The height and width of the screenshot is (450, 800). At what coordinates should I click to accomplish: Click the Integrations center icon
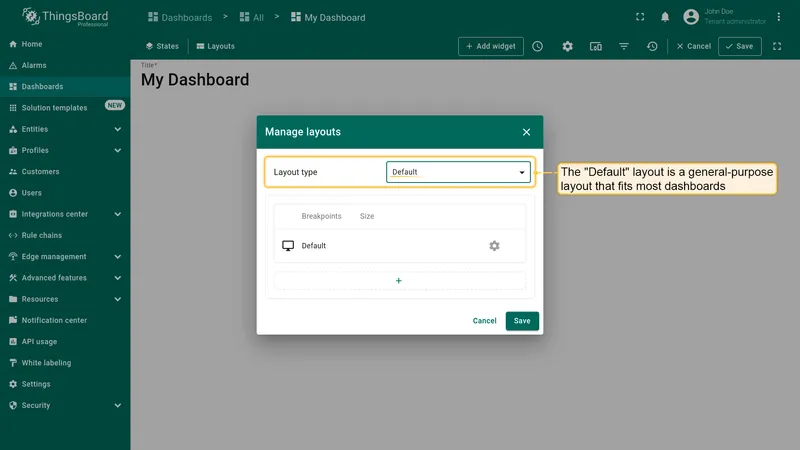(x=13, y=214)
